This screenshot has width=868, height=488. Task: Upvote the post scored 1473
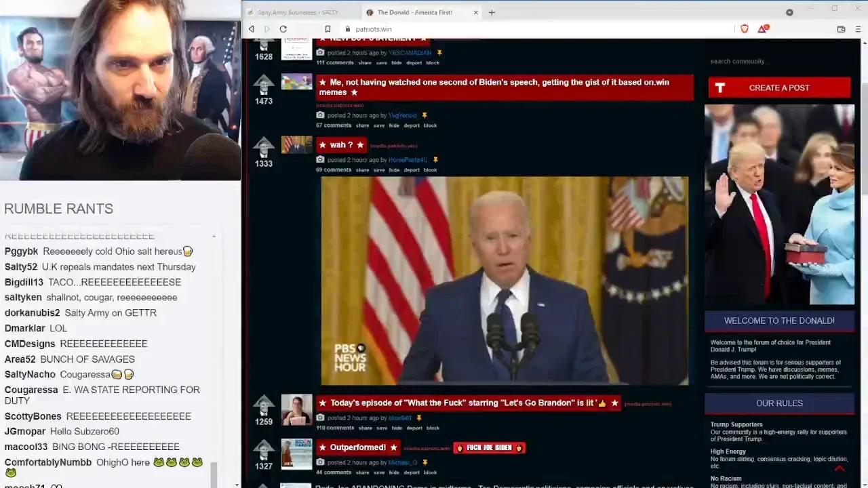(264, 85)
